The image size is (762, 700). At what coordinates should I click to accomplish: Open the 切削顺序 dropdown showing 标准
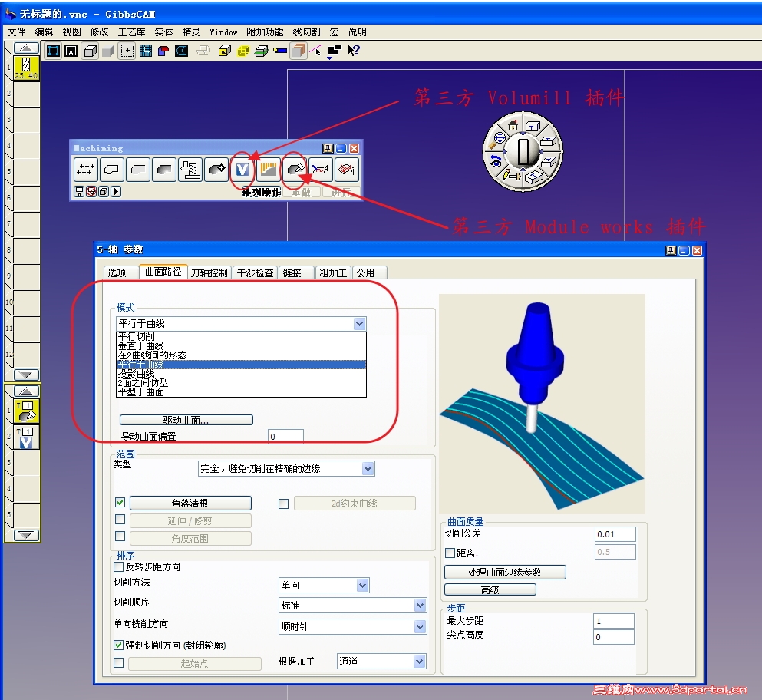click(421, 605)
